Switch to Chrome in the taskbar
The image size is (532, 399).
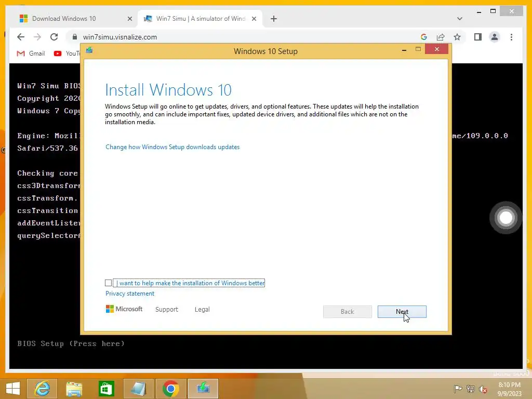tap(170, 389)
